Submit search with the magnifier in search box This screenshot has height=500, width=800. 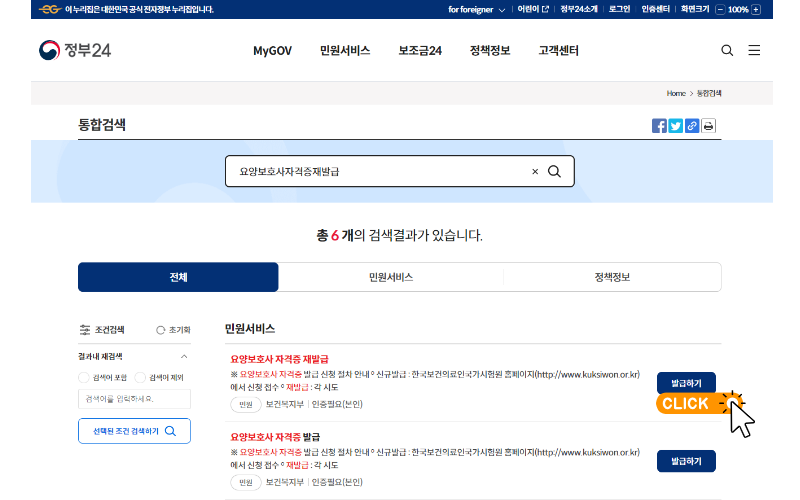554,171
